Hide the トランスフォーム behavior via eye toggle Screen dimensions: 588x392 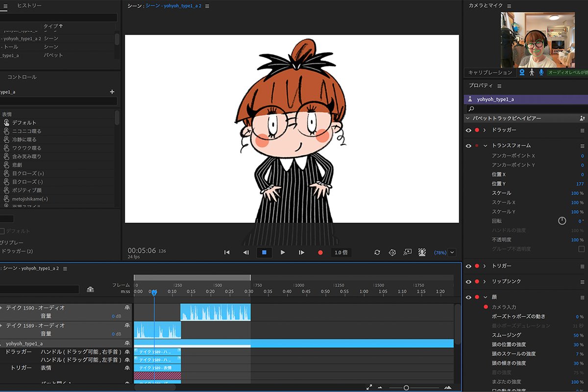click(x=468, y=145)
